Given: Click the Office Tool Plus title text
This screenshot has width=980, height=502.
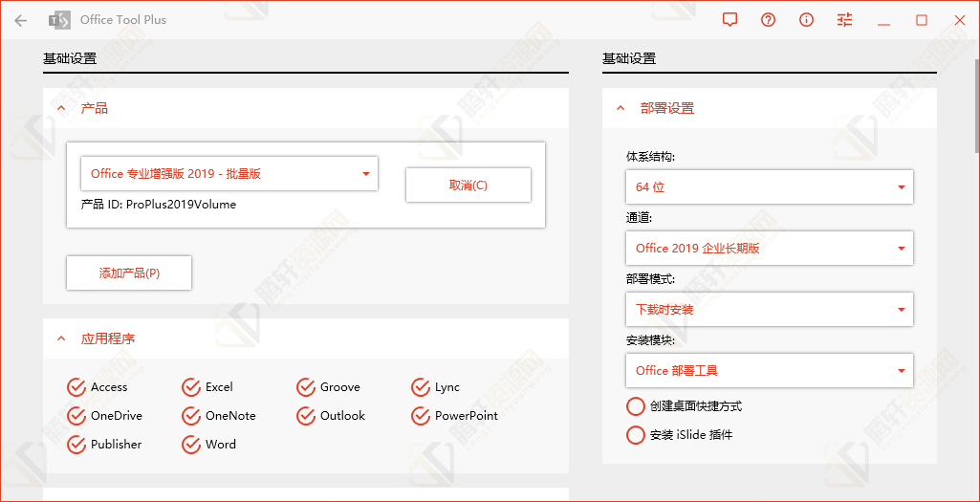Looking at the screenshot, I should [x=123, y=20].
